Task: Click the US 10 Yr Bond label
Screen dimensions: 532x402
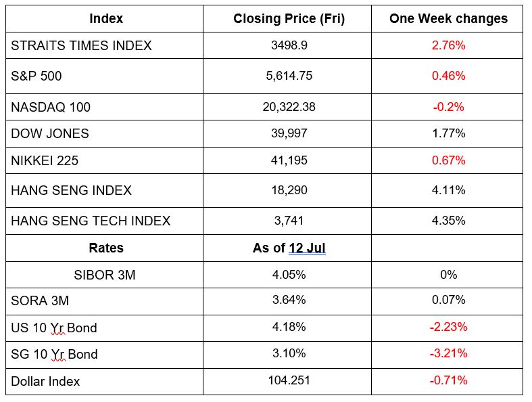Action: point(54,328)
